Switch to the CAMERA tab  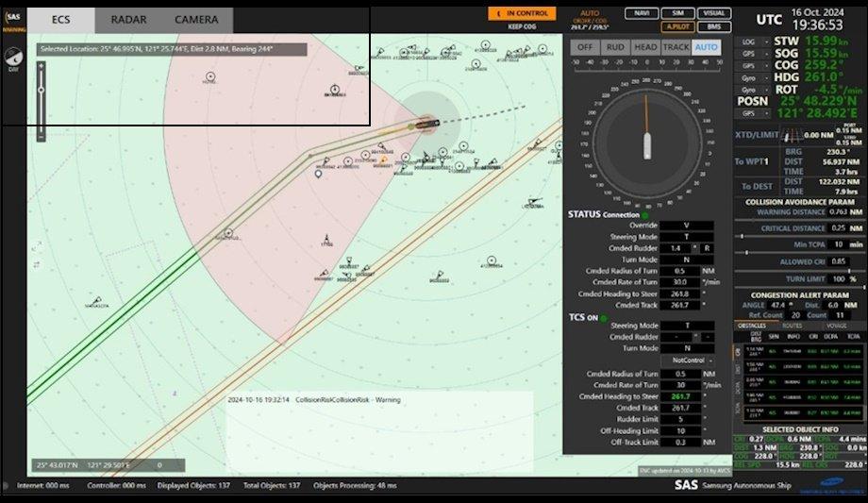point(196,20)
